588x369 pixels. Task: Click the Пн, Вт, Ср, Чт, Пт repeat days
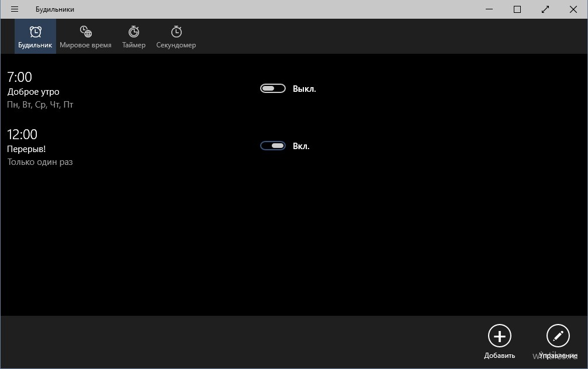[40, 105]
